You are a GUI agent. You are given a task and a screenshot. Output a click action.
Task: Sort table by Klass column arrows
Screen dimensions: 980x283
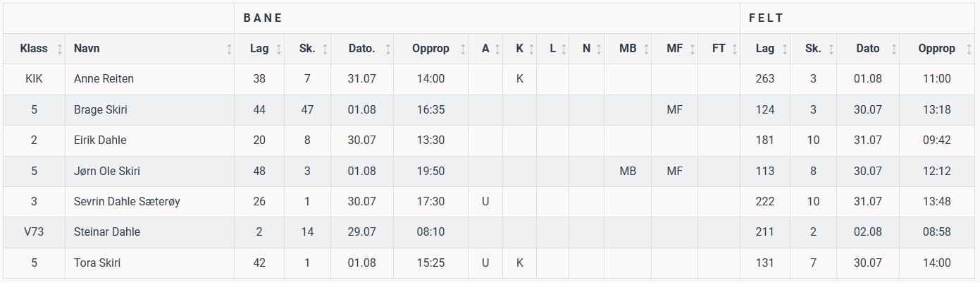coord(60,49)
